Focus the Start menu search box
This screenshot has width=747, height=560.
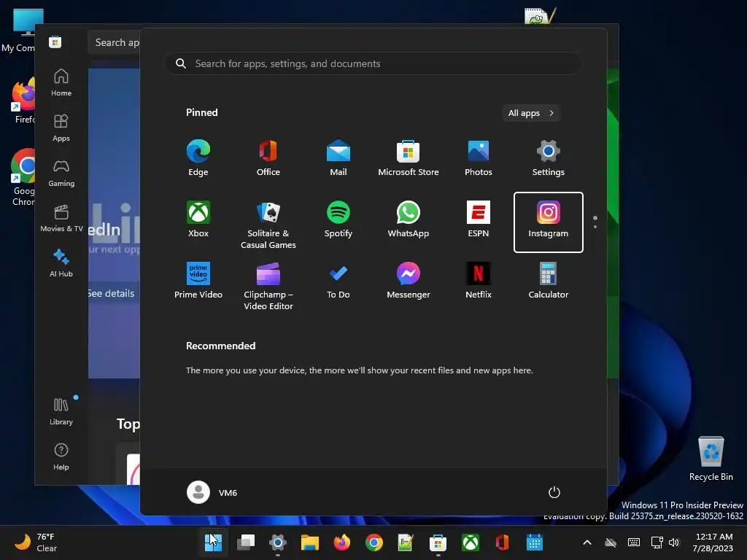[x=373, y=63]
